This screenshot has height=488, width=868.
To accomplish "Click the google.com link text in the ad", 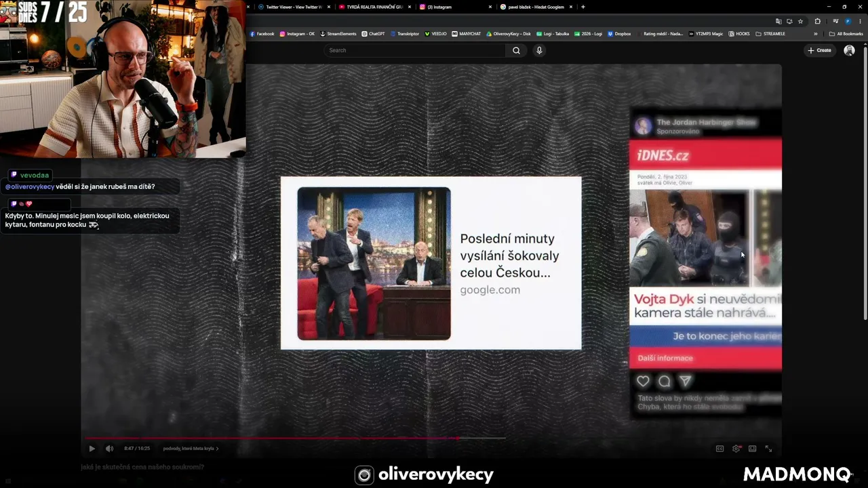I will tap(490, 290).
